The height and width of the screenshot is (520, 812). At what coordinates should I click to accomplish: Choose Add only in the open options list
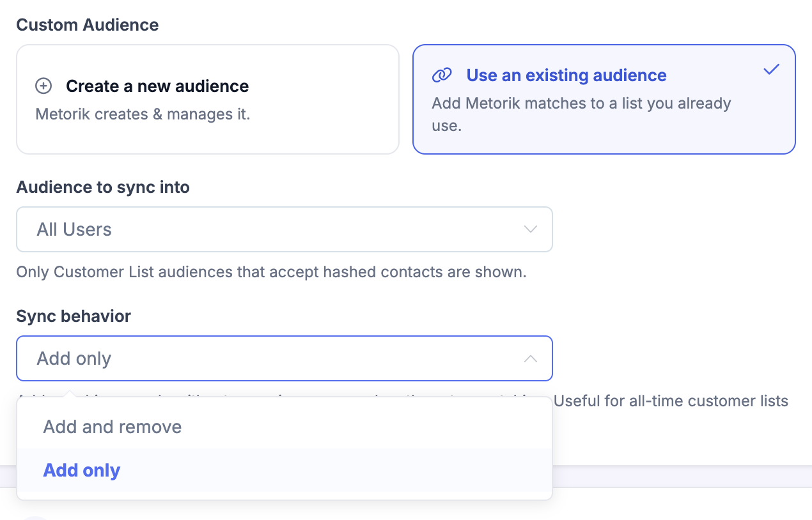click(x=285, y=470)
